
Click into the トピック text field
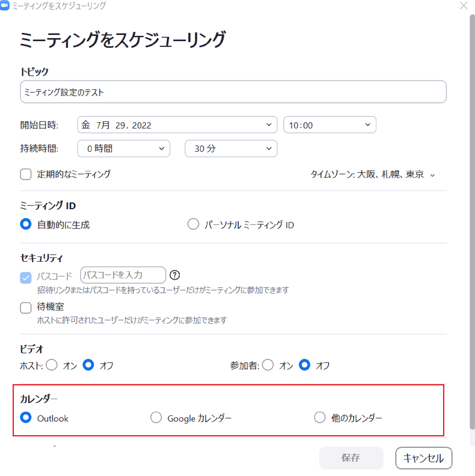click(x=233, y=92)
